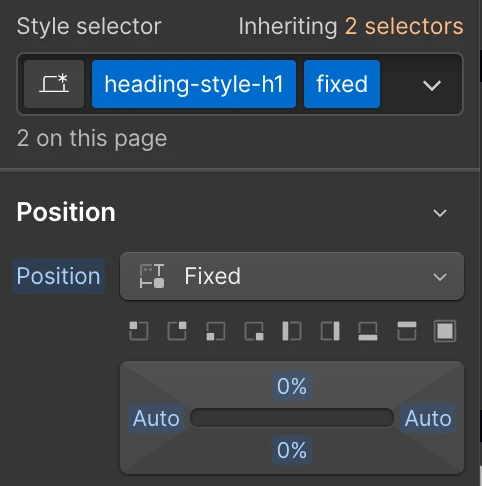Click the selector states icon button

click(54, 84)
